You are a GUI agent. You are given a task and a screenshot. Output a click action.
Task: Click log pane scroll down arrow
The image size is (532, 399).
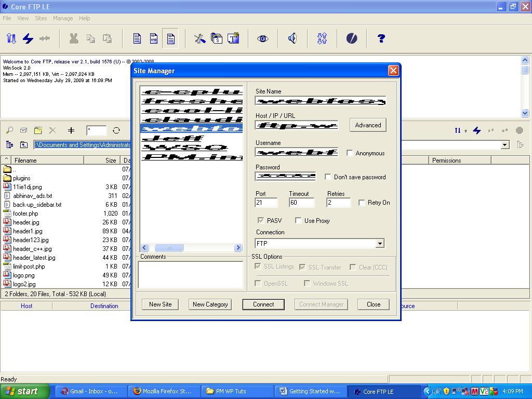[525, 113]
